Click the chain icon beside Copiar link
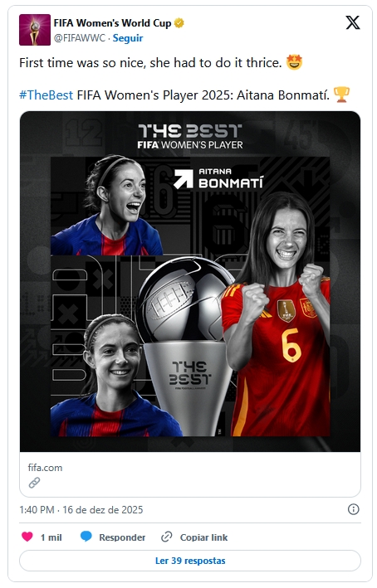Viewport: 377px width, 588px height. (166, 537)
